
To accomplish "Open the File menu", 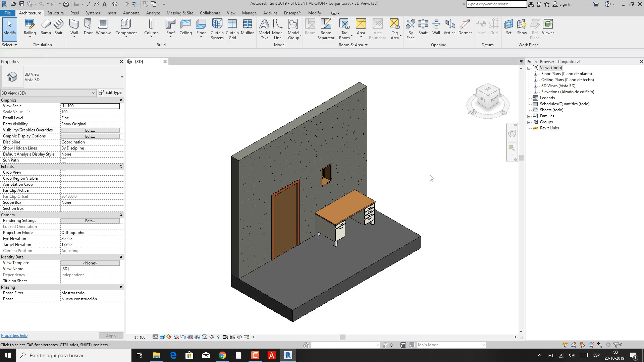I will 7,13.
